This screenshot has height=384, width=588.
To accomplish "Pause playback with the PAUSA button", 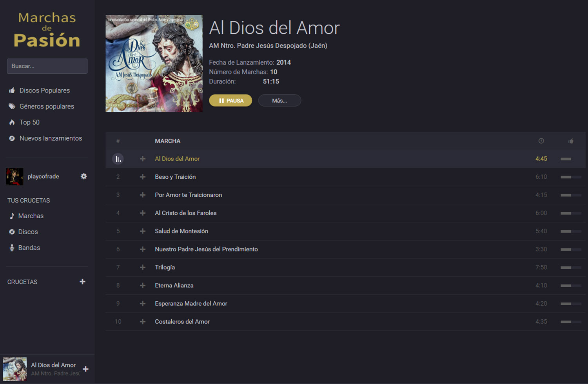I will [x=230, y=101].
